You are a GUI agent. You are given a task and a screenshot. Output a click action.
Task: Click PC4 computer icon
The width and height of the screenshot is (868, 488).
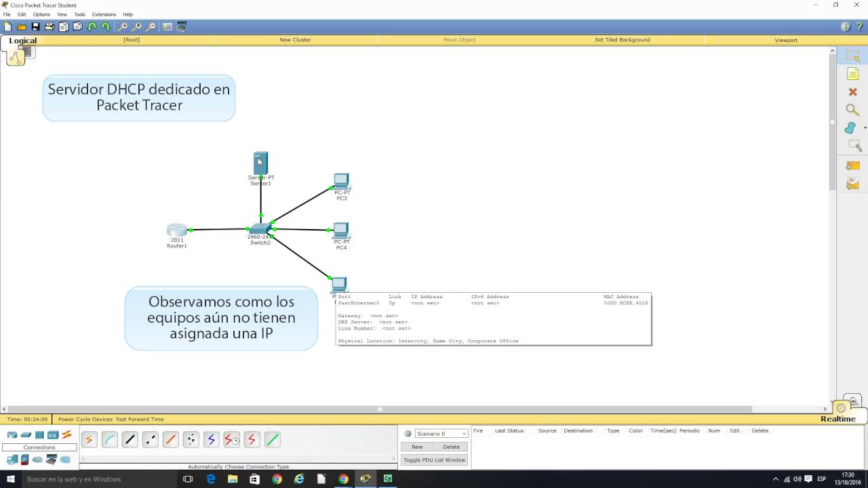pyautogui.click(x=341, y=230)
